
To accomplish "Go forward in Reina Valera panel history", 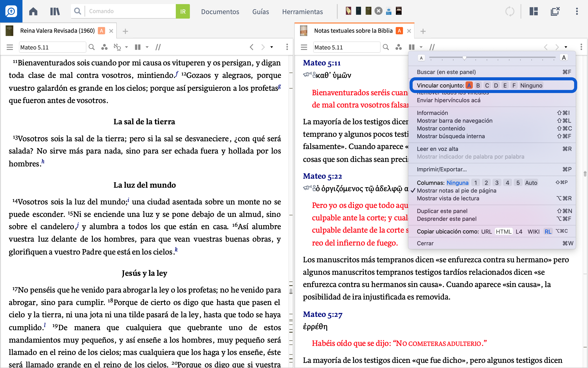I will click(263, 47).
